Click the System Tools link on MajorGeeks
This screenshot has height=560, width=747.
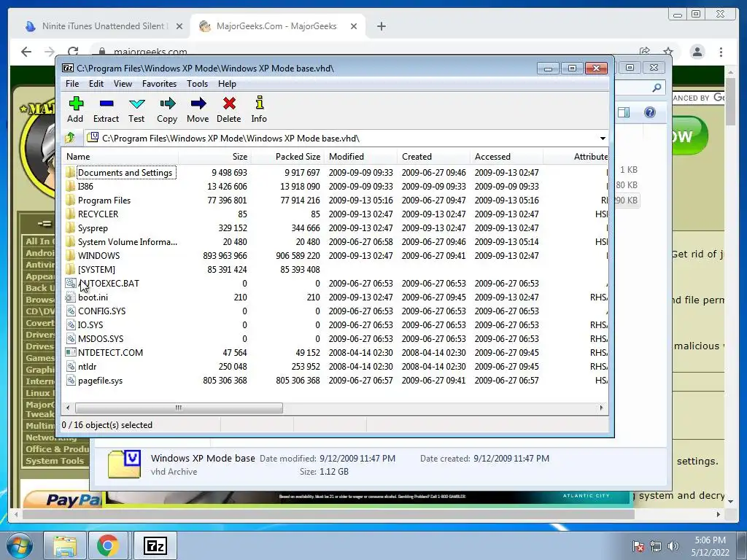click(55, 461)
